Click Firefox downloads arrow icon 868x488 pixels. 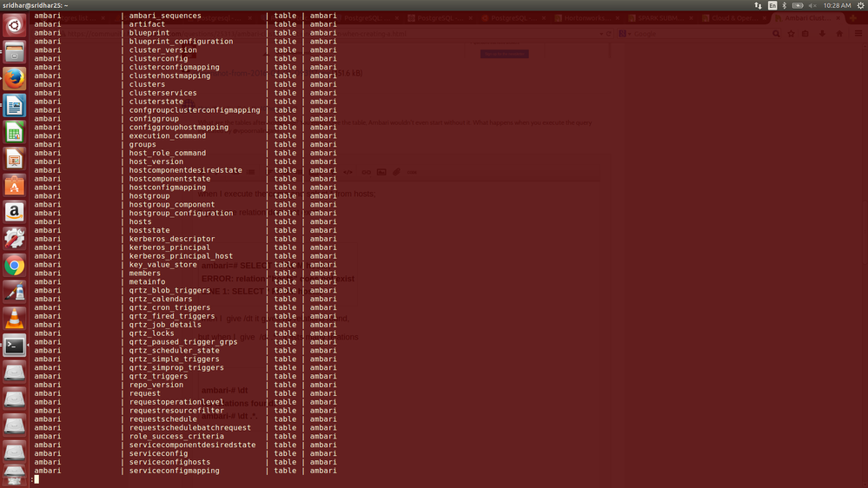822,34
